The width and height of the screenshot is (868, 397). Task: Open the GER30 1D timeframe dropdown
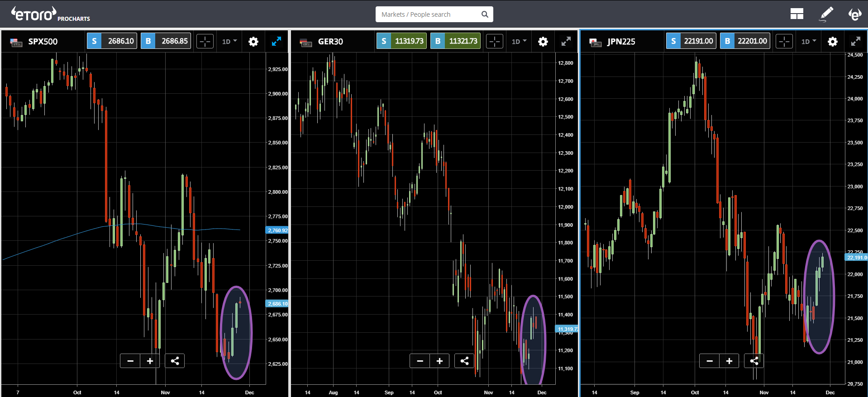519,41
